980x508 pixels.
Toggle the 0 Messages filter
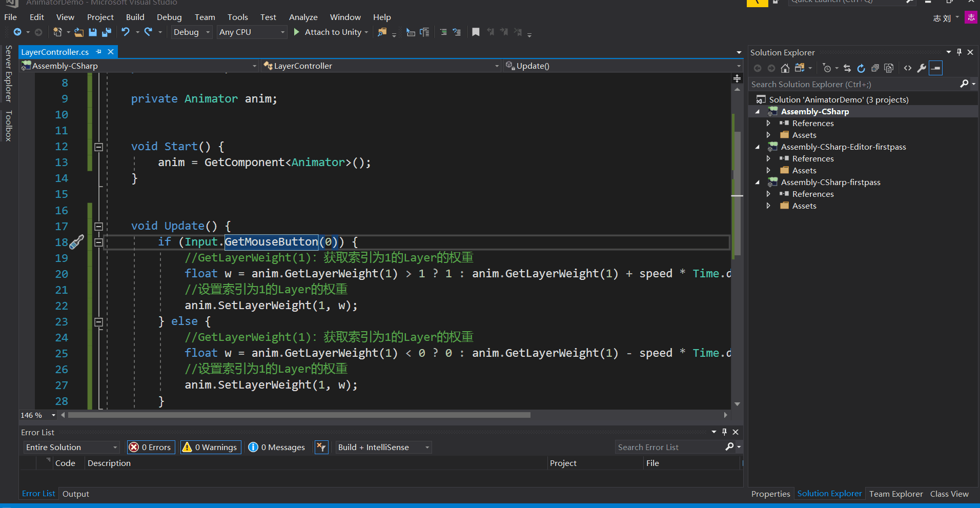[277, 448]
